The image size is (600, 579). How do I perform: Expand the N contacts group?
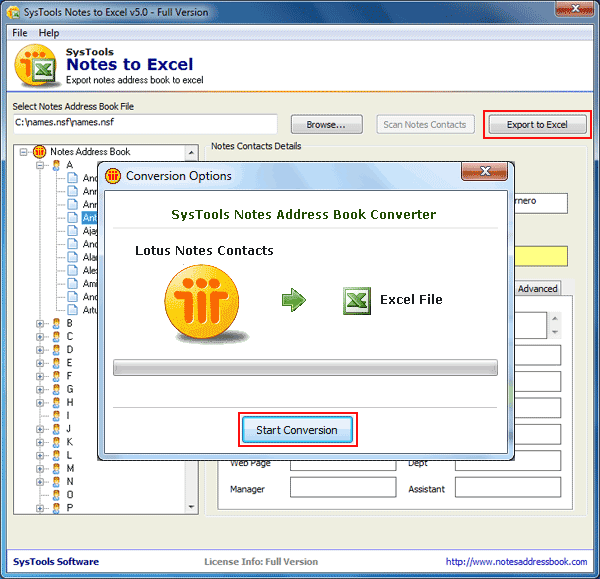40,481
